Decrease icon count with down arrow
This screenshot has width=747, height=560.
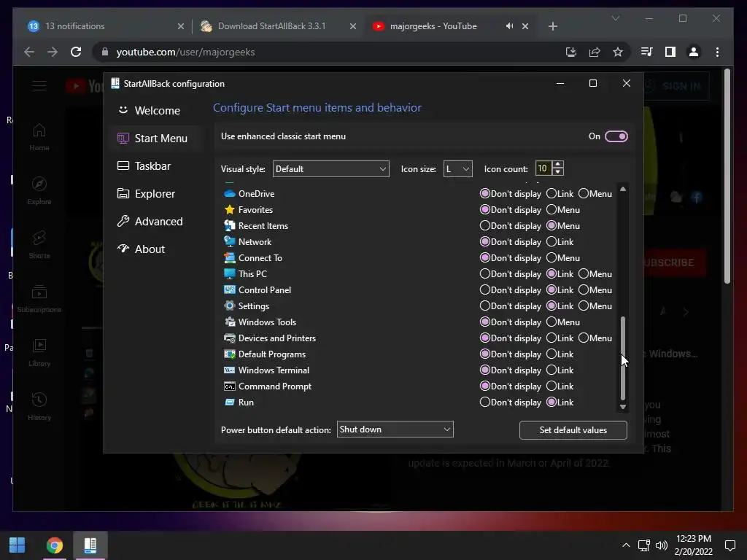point(558,172)
